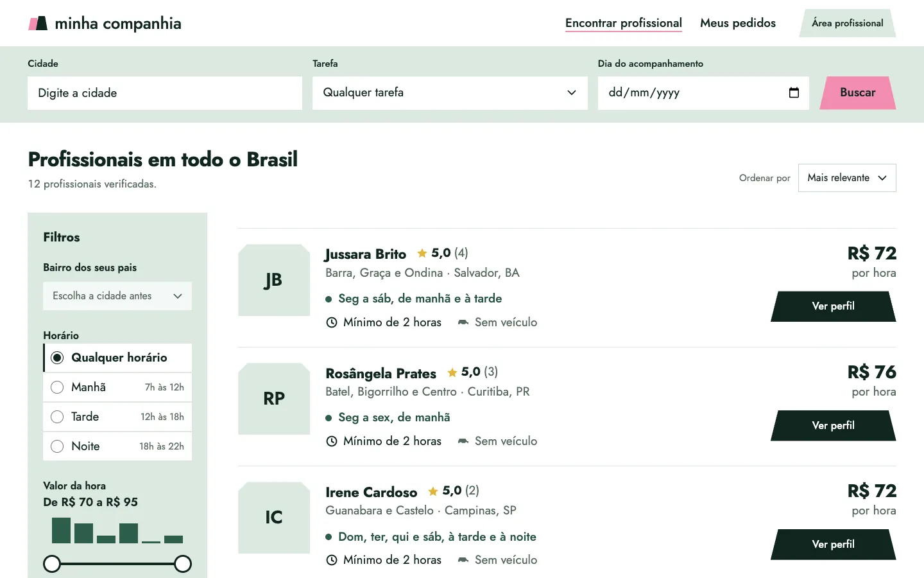Click the clock icon in Jussara Brito's card

pos(332,322)
